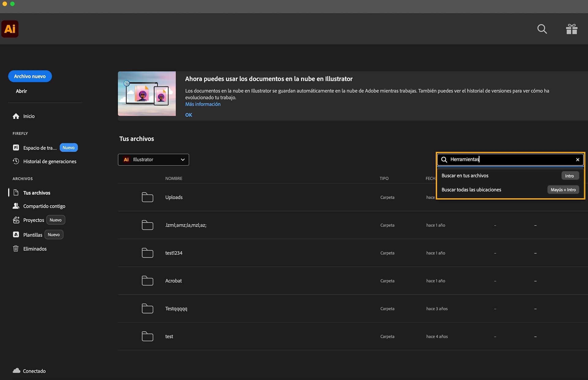588x380 pixels.
Task: Click the Historial de generaciones clock icon
Action: tap(16, 161)
